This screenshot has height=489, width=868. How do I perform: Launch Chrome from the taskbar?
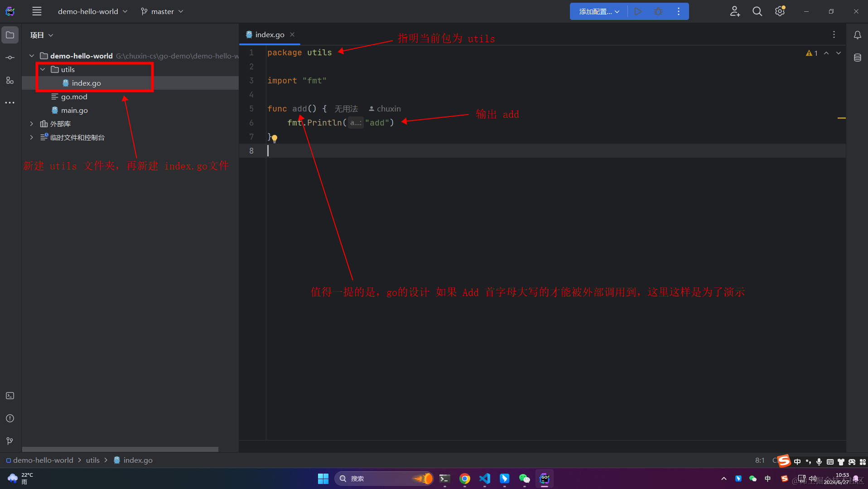click(465, 478)
